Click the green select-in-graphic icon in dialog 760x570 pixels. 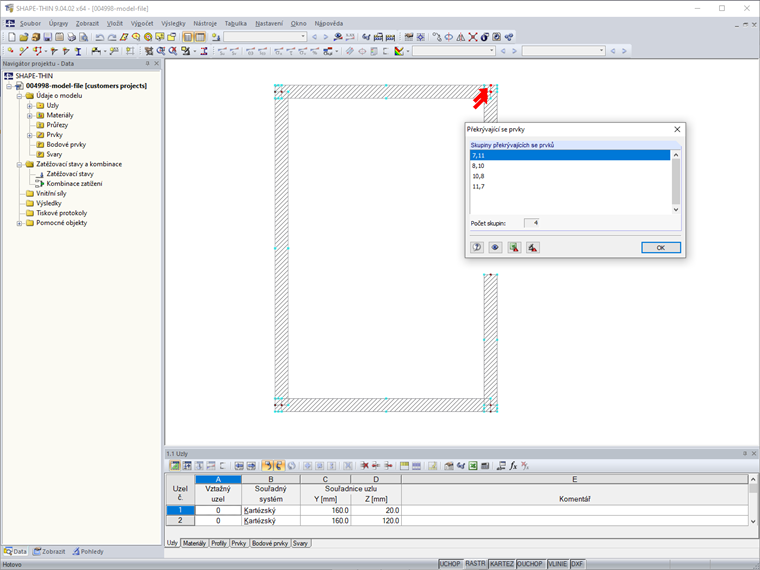[514, 248]
